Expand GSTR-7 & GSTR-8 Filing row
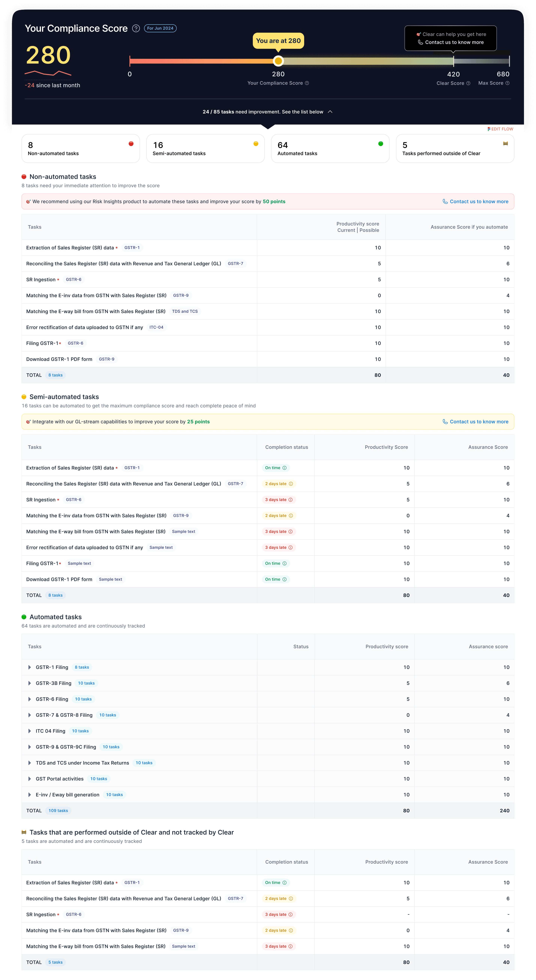Viewport: 536px width, 980px height. pyautogui.click(x=30, y=716)
